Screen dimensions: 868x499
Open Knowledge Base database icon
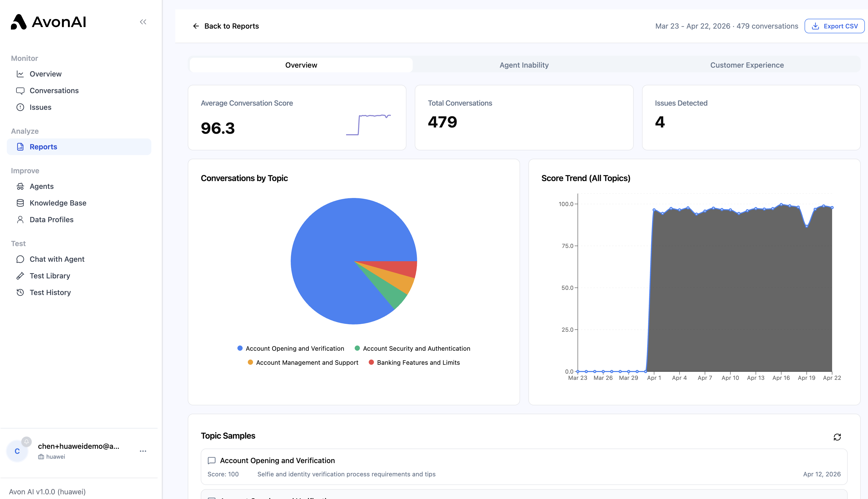[20, 203]
